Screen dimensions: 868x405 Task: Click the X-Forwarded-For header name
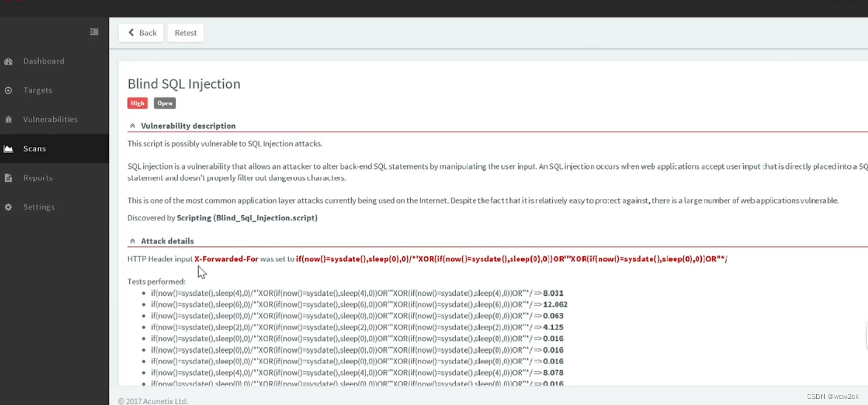[x=226, y=259]
